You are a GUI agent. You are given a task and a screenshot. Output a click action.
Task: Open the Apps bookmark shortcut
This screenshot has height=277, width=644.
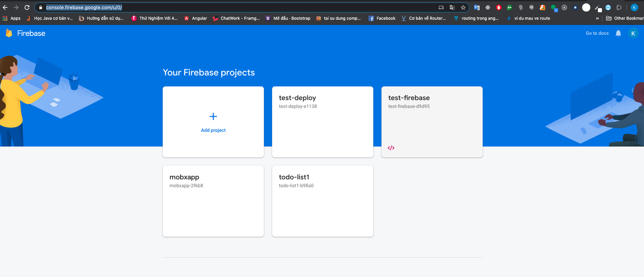tap(11, 18)
